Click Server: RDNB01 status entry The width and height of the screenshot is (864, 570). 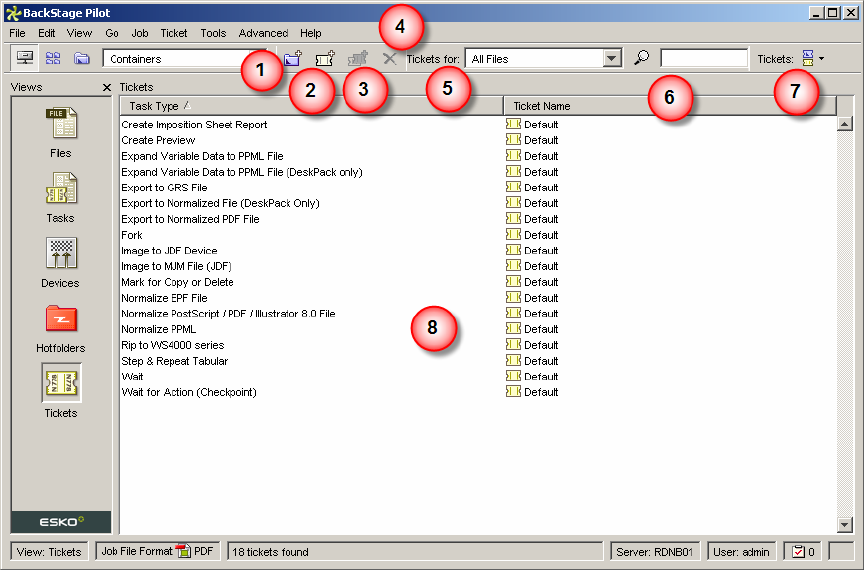pos(655,552)
